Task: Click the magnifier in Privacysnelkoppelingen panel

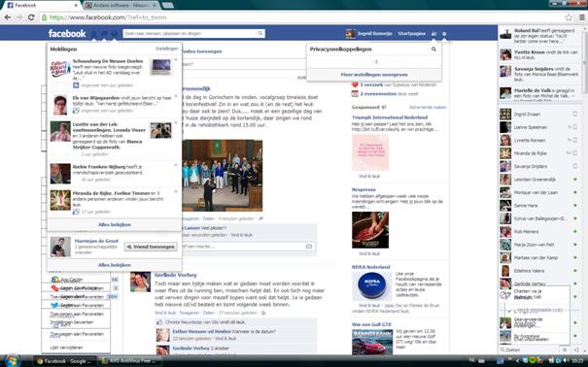Action: (x=433, y=50)
